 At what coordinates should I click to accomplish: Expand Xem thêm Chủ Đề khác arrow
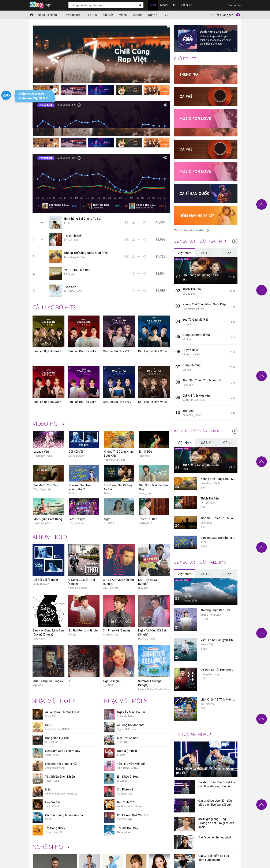[x=208, y=230]
